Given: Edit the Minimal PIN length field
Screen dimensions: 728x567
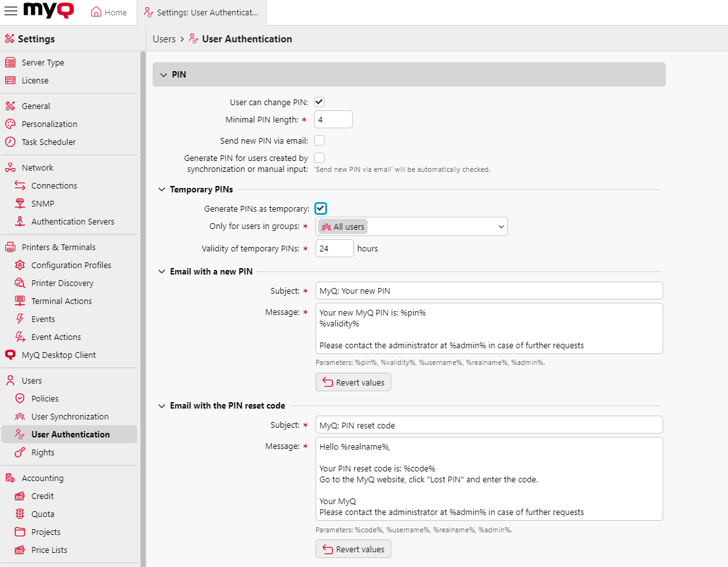Looking at the screenshot, I should point(333,119).
